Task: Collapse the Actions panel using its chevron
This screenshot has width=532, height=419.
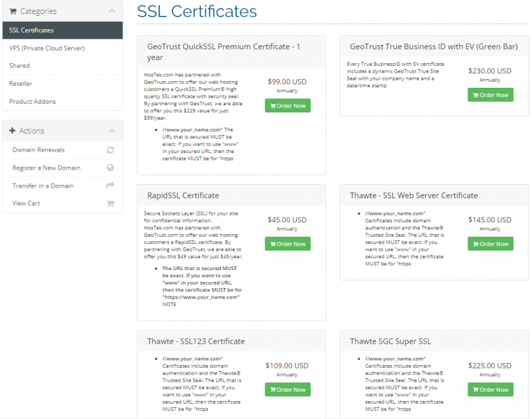Action: tap(111, 131)
